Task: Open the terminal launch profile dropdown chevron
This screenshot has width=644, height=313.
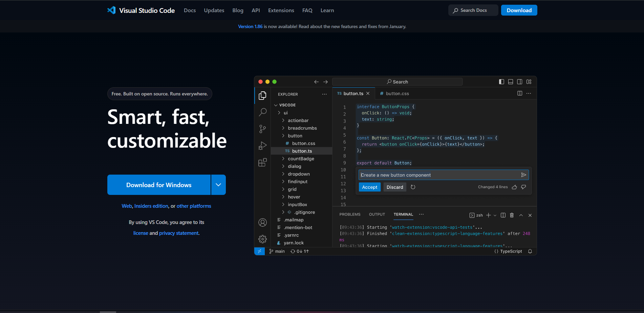Action: [x=495, y=215]
